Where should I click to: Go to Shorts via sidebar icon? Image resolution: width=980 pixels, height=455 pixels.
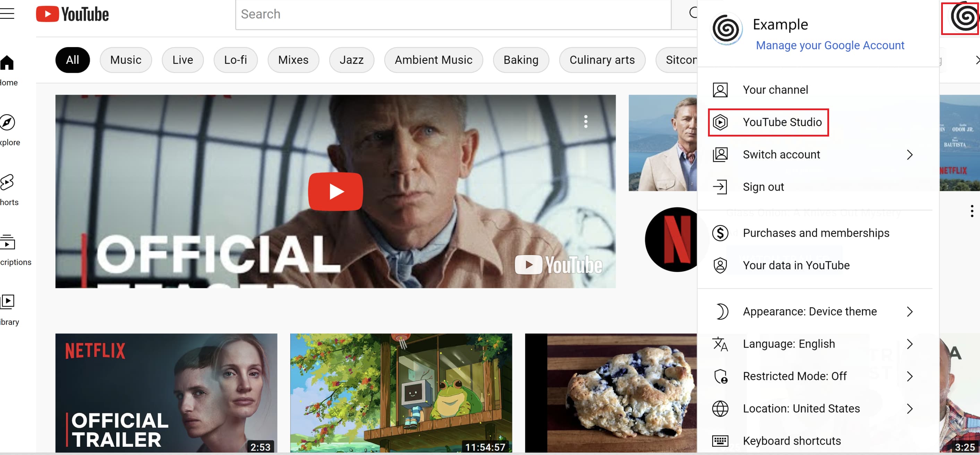click(x=7, y=183)
